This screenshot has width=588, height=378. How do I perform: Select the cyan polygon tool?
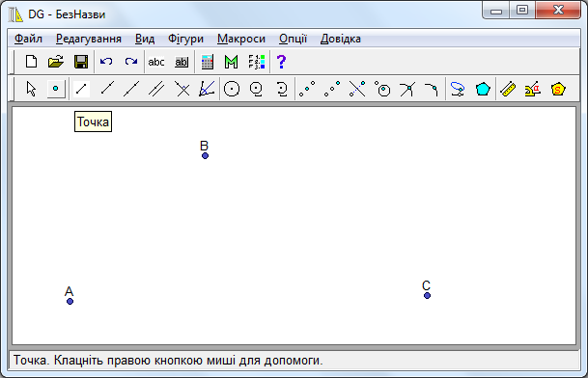(483, 89)
